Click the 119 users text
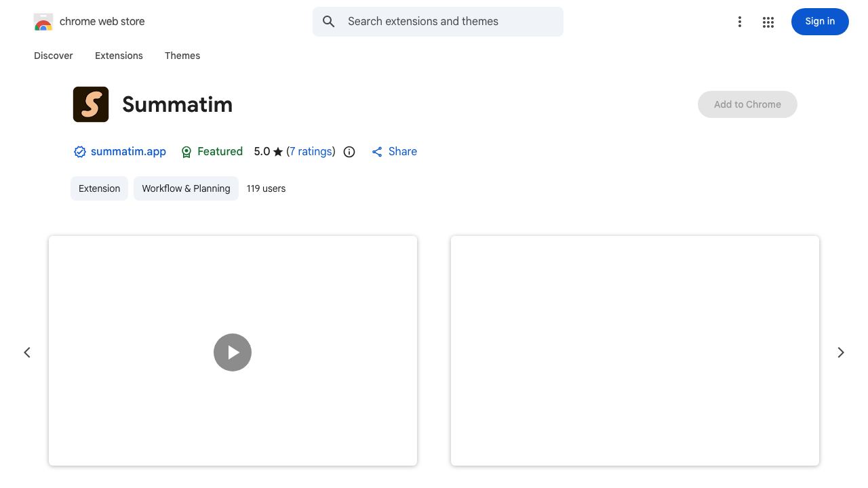This screenshot has height=488, width=868. [266, 188]
